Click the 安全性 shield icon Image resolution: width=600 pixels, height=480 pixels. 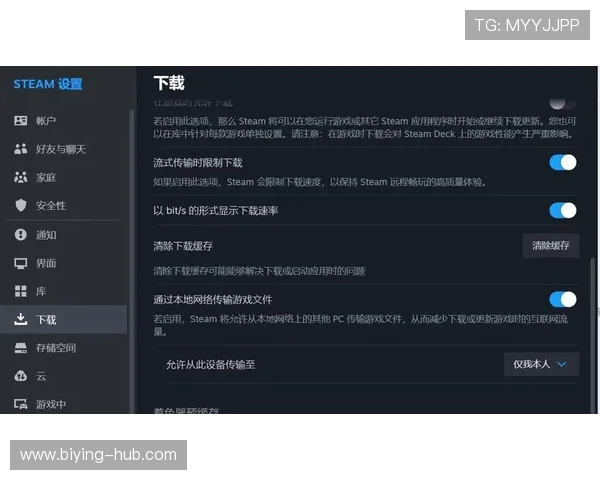(x=21, y=206)
